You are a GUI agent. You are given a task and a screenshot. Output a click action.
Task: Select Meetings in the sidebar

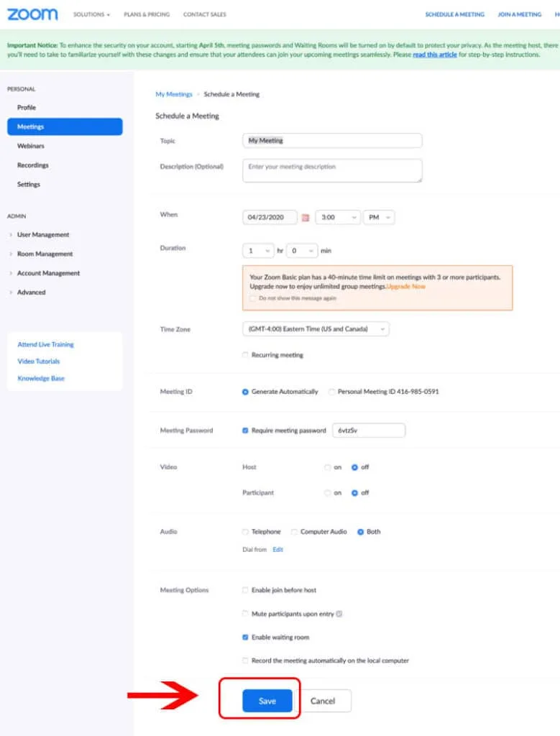(65, 126)
